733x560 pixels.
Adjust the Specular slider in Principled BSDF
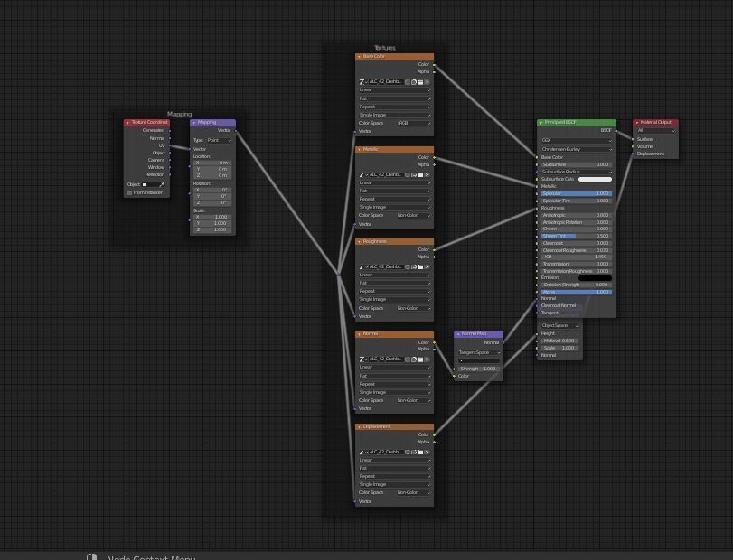[577, 193]
